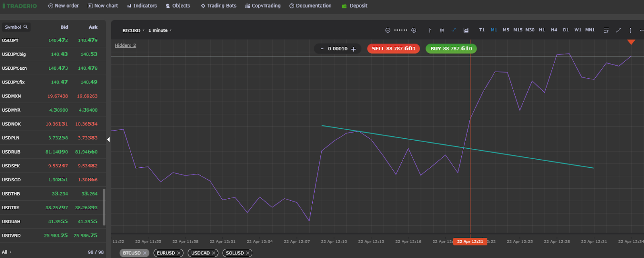Open the BTCUSD symbol dropdown

click(x=133, y=30)
